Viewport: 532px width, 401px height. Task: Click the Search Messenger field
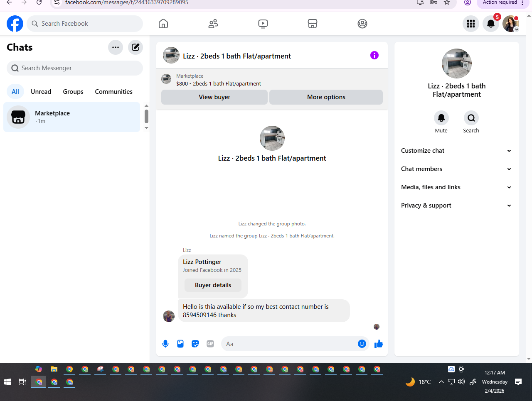[75, 68]
